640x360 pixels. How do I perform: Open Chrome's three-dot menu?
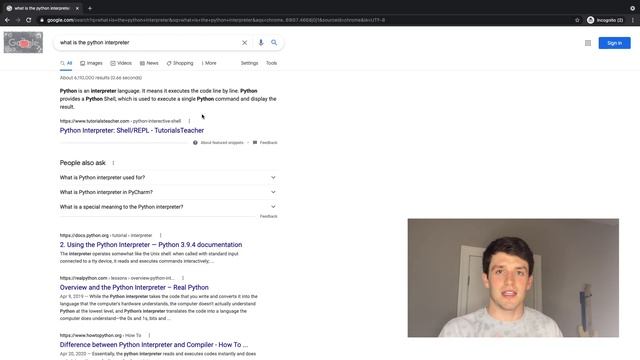pos(633,20)
